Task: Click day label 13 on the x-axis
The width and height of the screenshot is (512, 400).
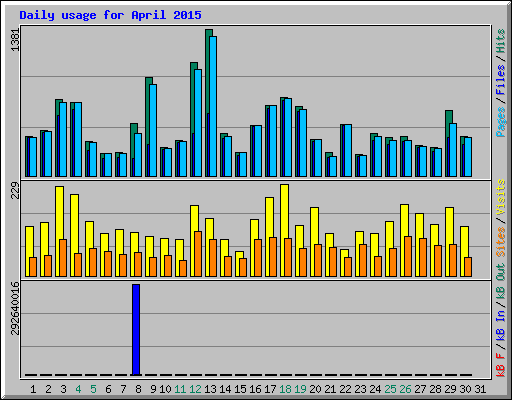Action: (x=210, y=389)
